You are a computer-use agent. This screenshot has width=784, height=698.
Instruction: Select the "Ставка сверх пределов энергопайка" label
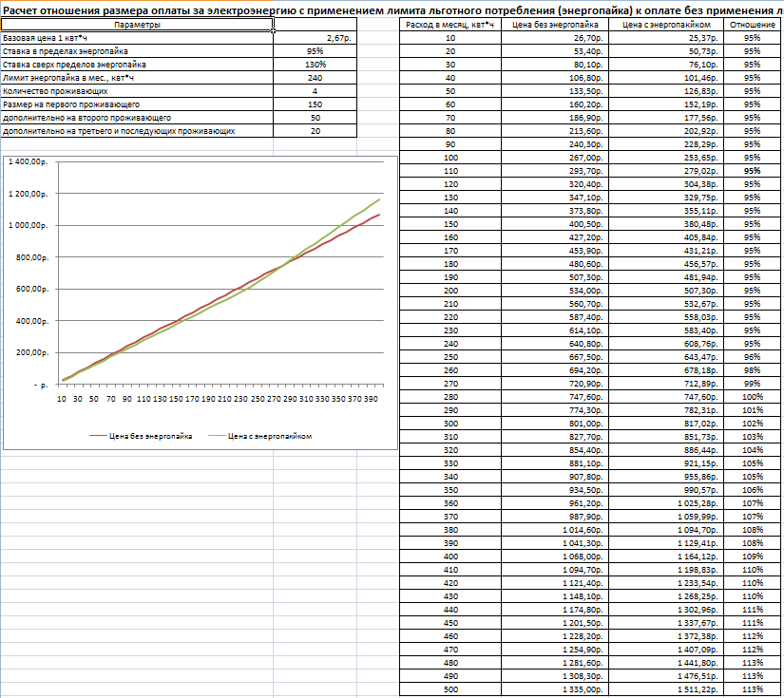coord(137,65)
